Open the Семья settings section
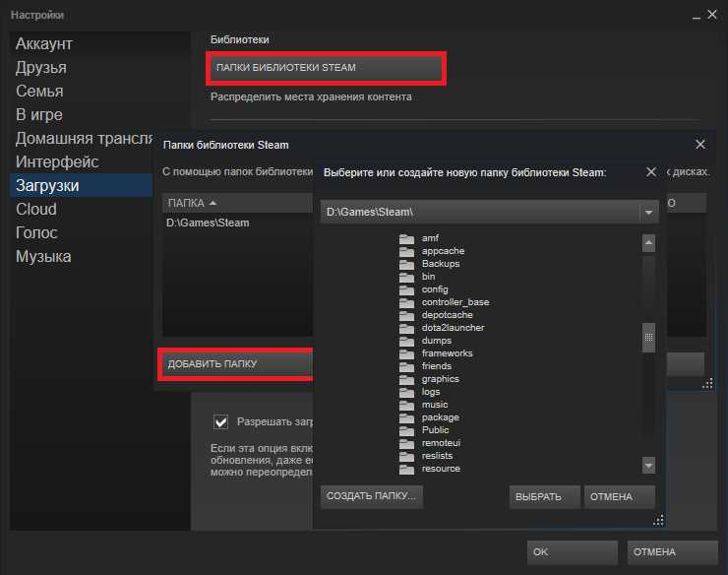 point(39,92)
